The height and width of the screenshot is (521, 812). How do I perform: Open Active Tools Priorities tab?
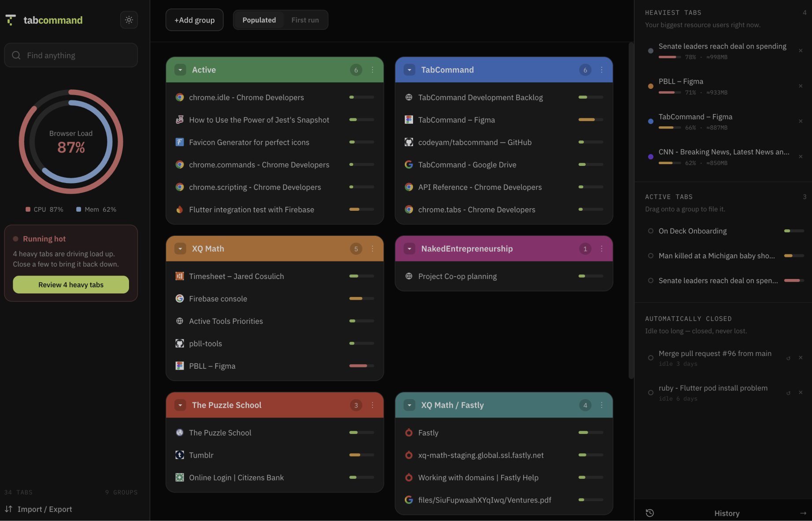coord(275,321)
